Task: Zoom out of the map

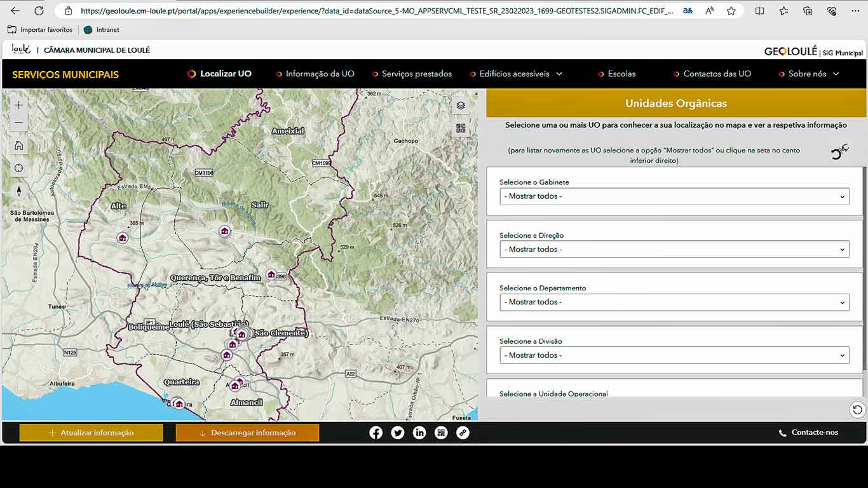Action: point(19,122)
